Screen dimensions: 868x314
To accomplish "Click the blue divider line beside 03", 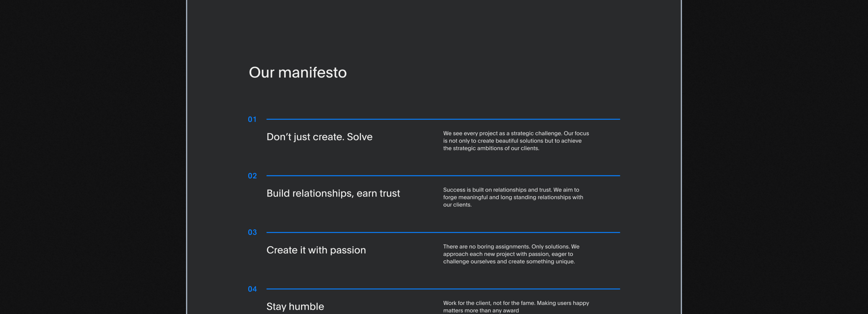I will point(443,232).
